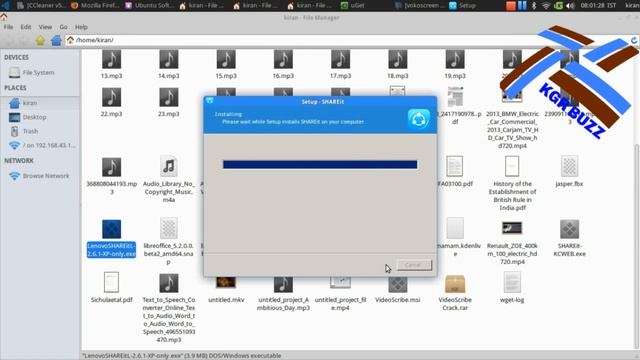Open the Bluetooth tray indicator
Image resolution: width=640 pixels, height=360 pixels.
[534, 5]
